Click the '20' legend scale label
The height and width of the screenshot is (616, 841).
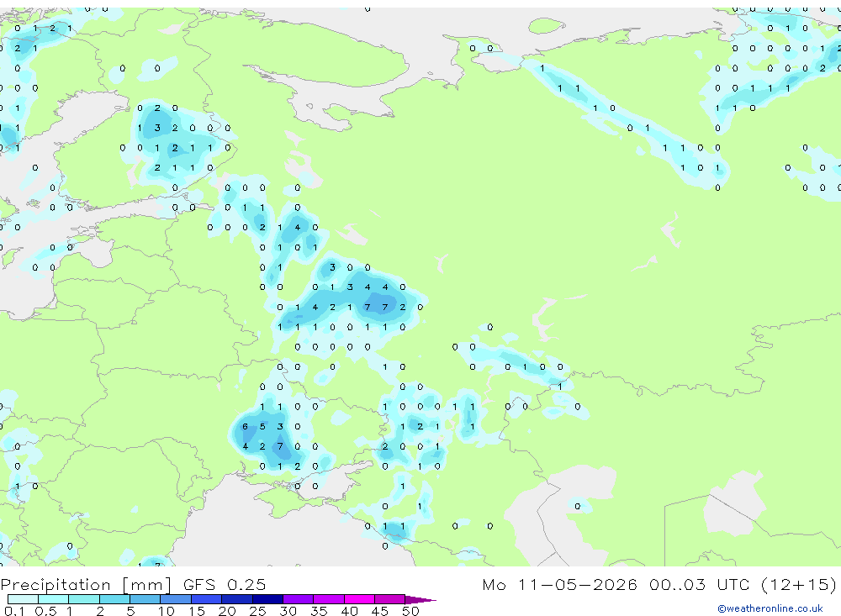(227, 611)
